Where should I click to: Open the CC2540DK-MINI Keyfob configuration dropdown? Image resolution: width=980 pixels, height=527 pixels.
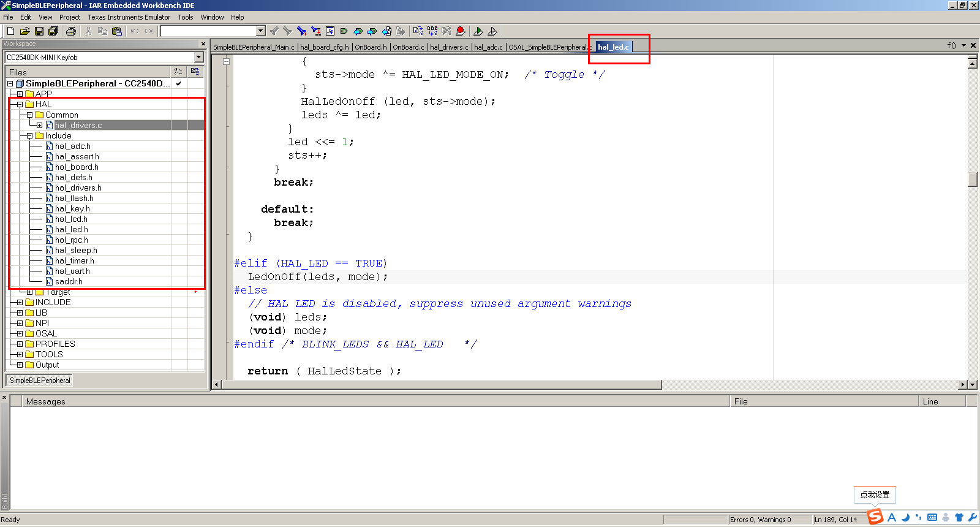click(x=198, y=57)
